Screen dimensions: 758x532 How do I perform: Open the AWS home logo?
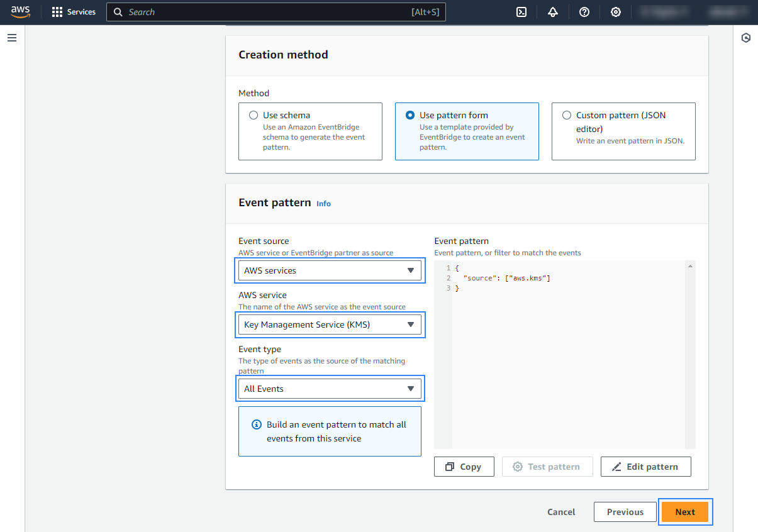(20, 12)
